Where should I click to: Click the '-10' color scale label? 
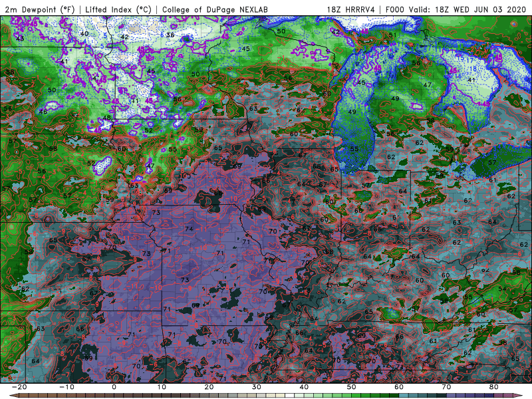pyautogui.click(x=66, y=387)
